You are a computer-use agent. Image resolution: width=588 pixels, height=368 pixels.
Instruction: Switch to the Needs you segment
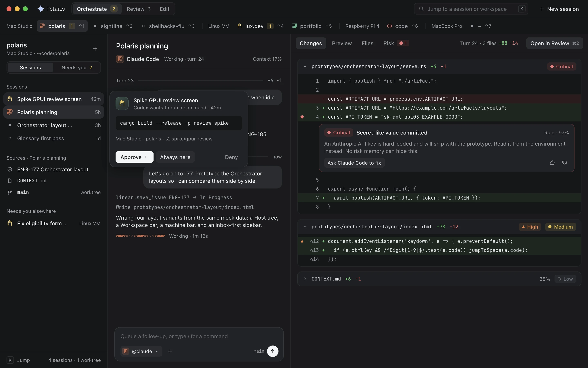point(77,68)
